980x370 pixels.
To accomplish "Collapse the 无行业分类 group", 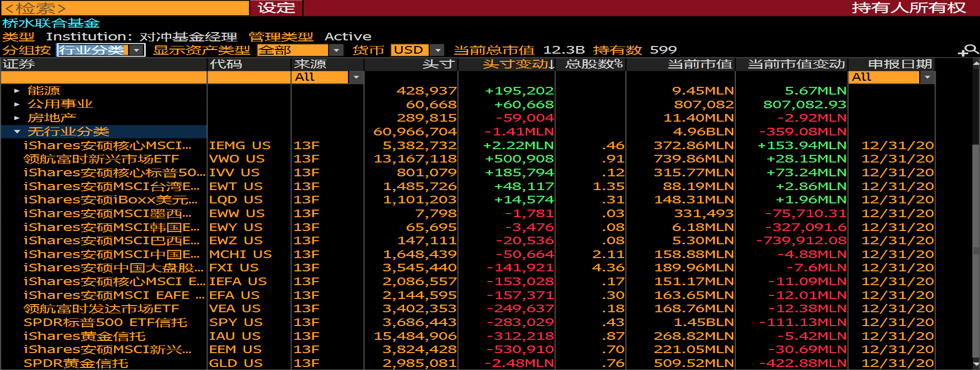I will point(17,132).
